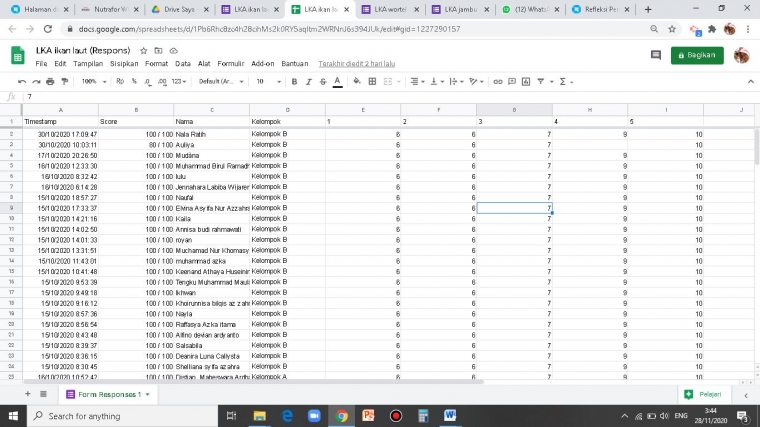Open the Formulir menu
Screen dimensions: 760x427
tap(231, 63)
